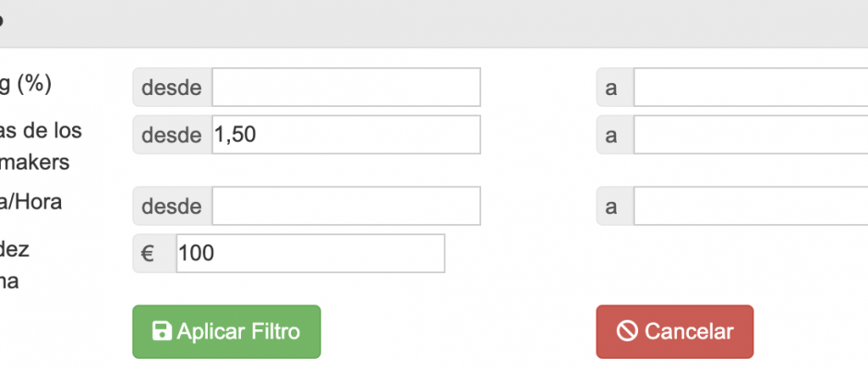The height and width of the screenshot is (369, 868).
Task: Click the Fecha/Hora row's 'a' input
Action: [x=751, y=206]
